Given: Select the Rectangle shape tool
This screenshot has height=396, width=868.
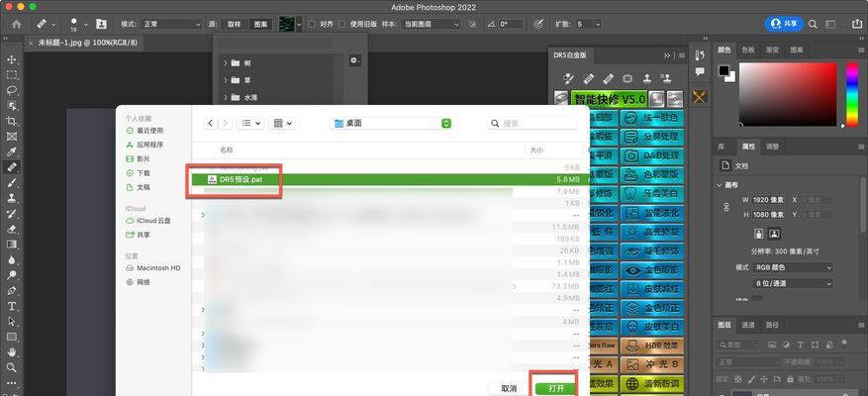Looking at the screenshot, I should [x=12, y=337].
